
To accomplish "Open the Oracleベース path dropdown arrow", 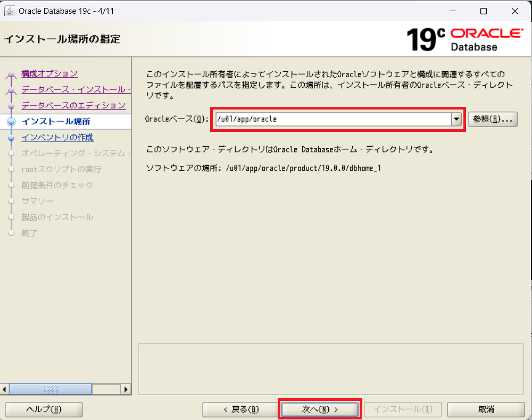I will click(x=456, y=119).
